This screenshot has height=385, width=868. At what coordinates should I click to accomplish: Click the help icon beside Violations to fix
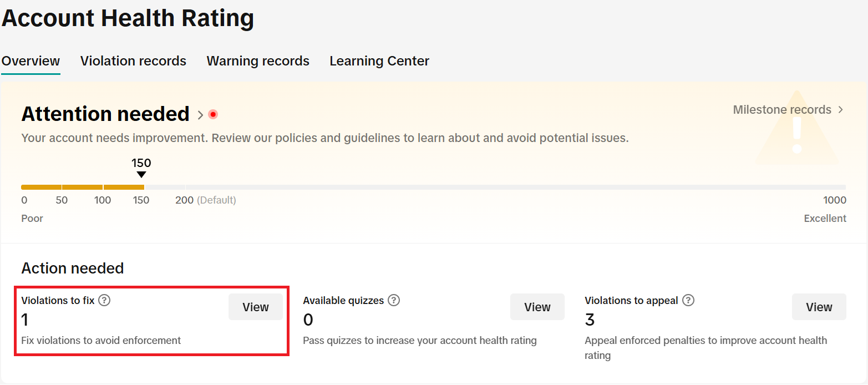pos(104,301)
